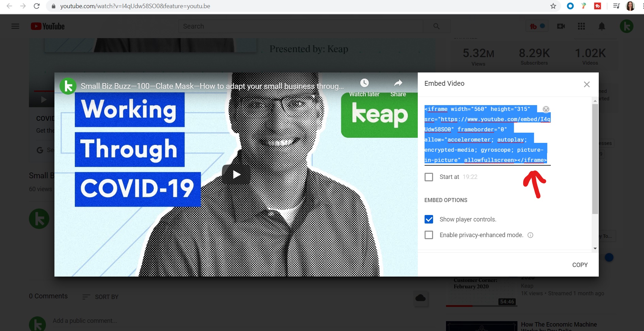Click the small icon in embed code box
644x331 pixels.
(x=546, y=109)
